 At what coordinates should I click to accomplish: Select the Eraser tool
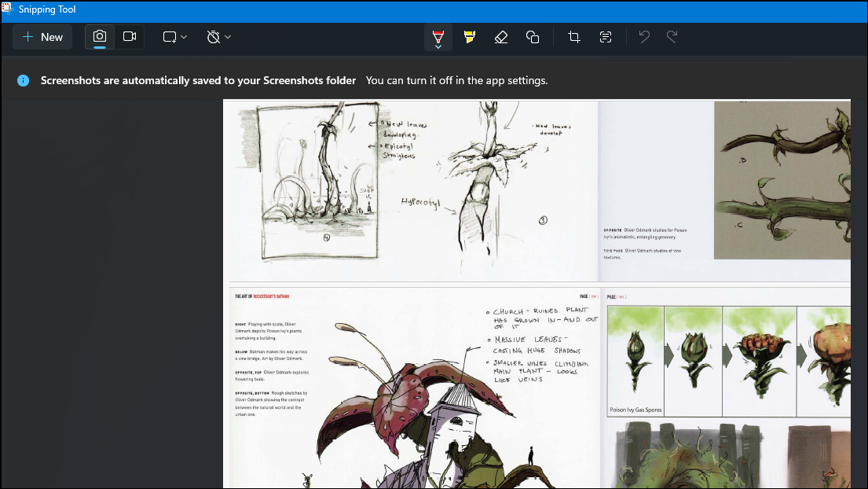(x=501, y=37)
